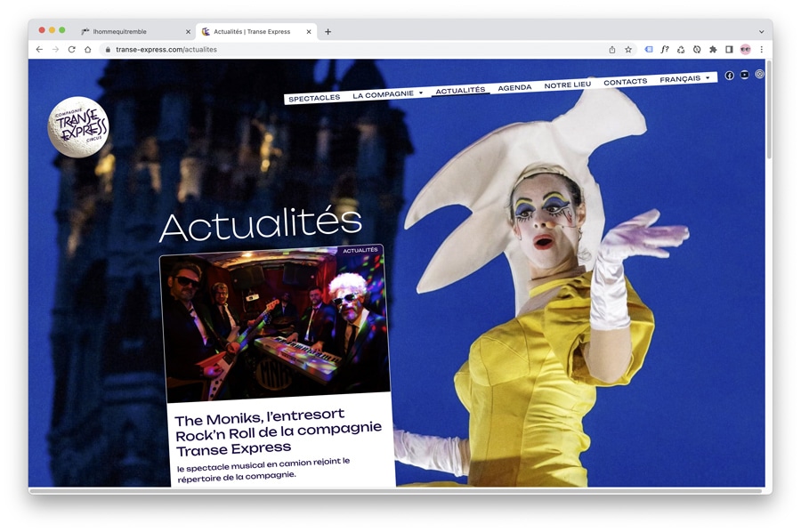Reload the page
This screenshot has width=801, height=532.
[x=71, y=50]
